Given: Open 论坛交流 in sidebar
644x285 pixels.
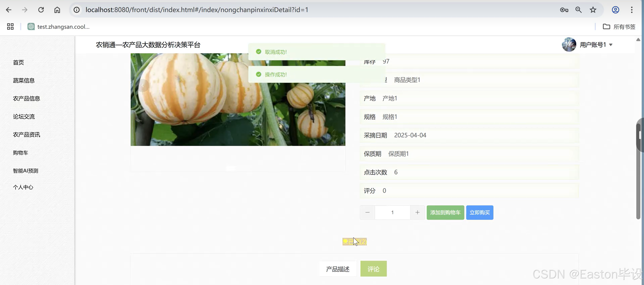Looking at the screenshot, I should click(24, 116).
